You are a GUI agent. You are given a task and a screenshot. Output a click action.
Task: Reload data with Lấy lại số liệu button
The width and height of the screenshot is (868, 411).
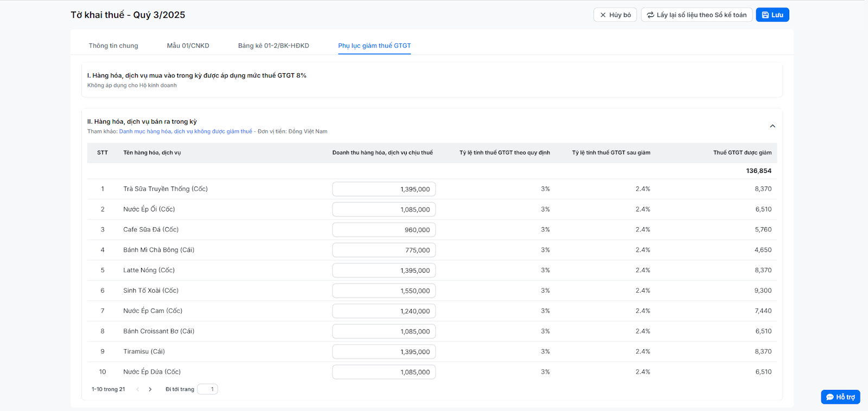pyautogui.click(x=696, y=15)
